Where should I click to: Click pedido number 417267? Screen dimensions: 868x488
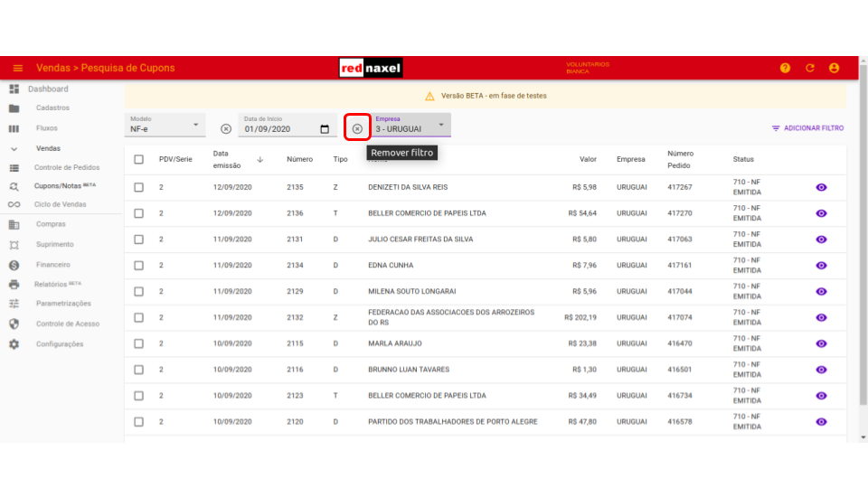pos(679,187)
